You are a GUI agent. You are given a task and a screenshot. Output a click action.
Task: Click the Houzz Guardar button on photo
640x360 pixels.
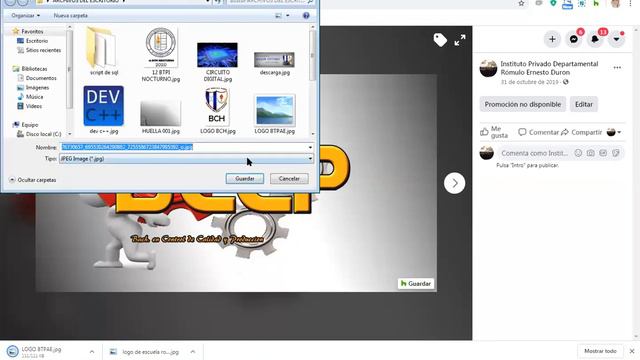(416, 284)
